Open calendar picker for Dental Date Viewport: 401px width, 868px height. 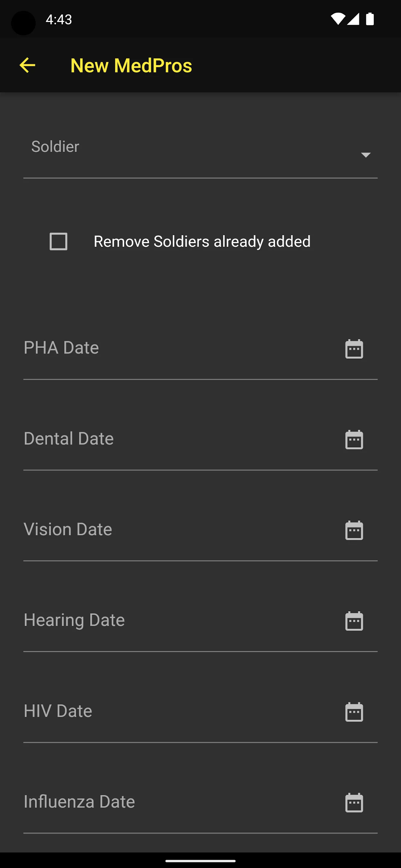pos(354,439)
